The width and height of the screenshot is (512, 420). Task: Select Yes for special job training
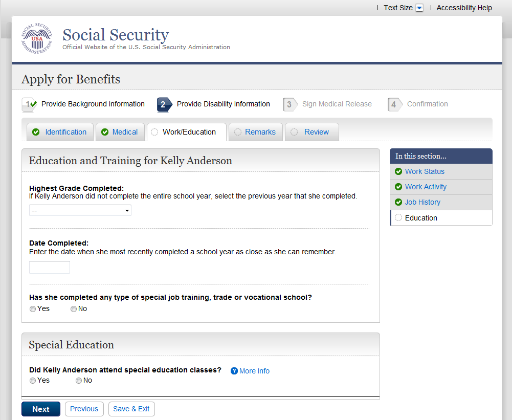tap(33, 309)
